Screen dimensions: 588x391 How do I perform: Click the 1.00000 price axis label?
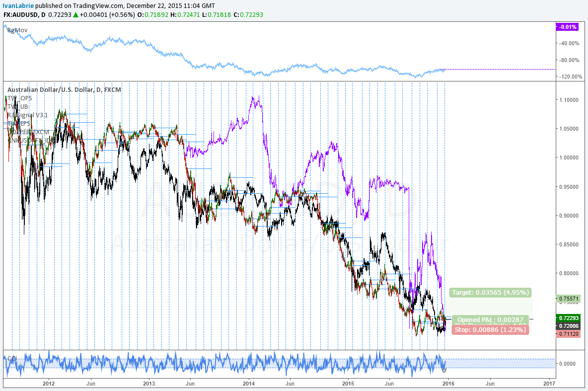(x=569, y=157)
